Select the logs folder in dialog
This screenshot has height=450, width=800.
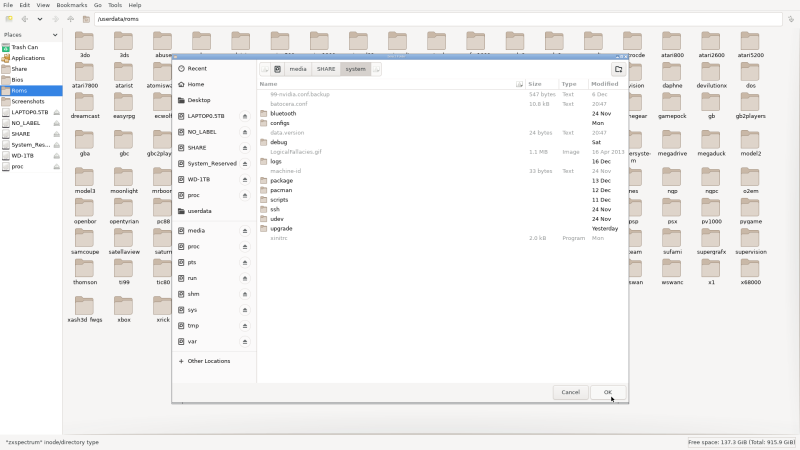(x=442, y=161)
